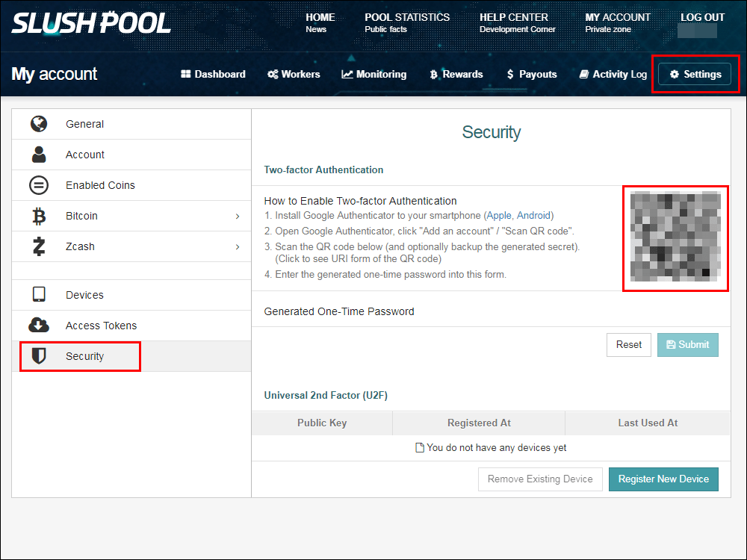Reset the one-time password form
Screen dimensions: 747x560
pos(628,344)
